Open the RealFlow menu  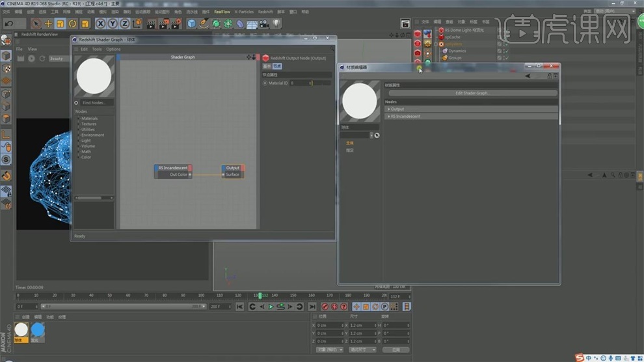(x=222, y=12)
